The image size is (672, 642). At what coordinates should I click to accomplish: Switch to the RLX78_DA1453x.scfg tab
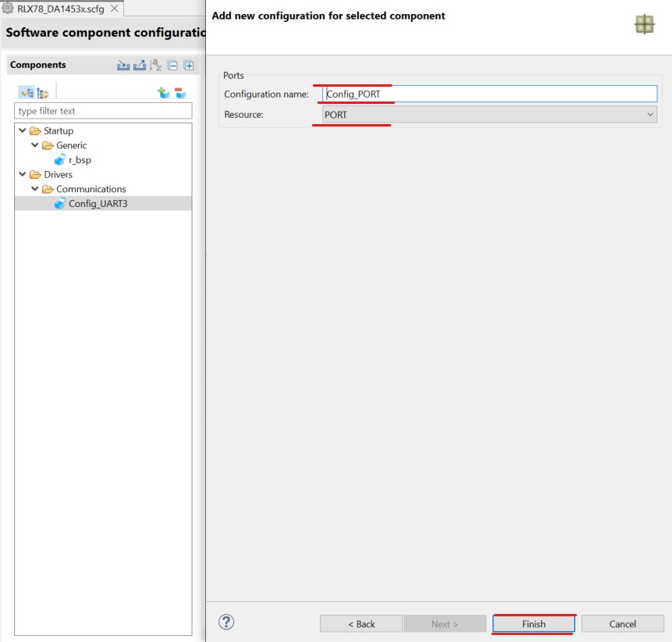coord(60,9)
